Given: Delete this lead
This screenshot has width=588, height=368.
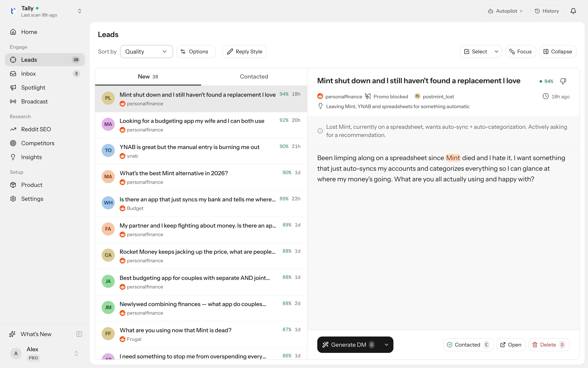Looking at the screenshot, I should [549, 345].
